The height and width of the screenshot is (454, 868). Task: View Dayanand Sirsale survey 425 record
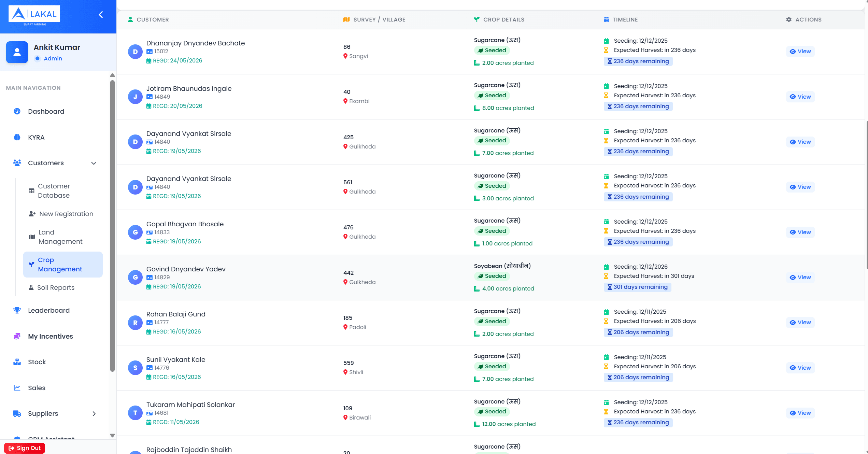800,142
